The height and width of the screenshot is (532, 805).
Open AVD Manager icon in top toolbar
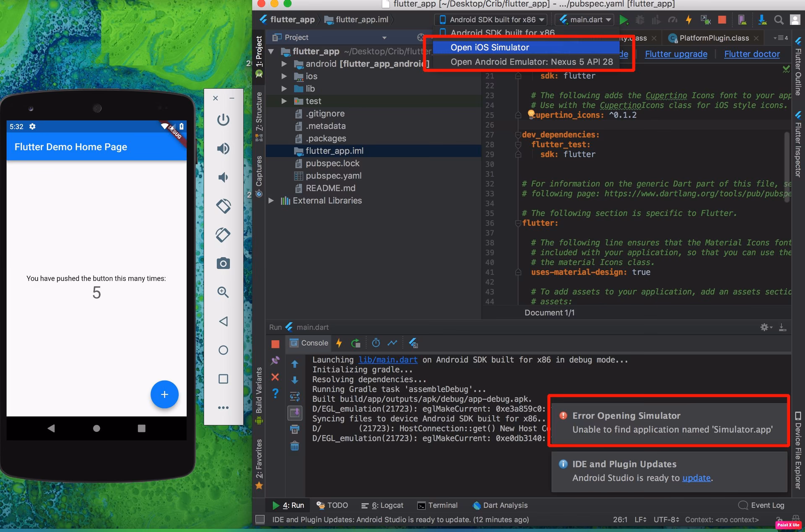pyautogui.click(x=742, y=20)
